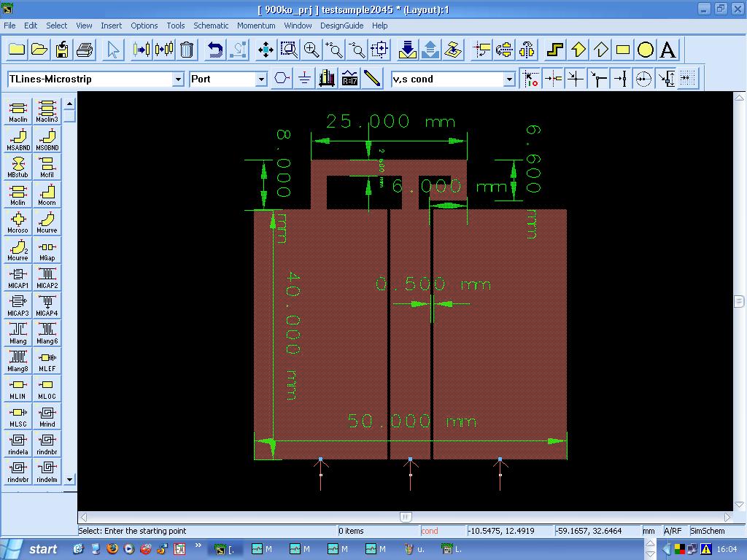
Task: Select the rectangle drawing tool
Action: click(x=623, y=50)
